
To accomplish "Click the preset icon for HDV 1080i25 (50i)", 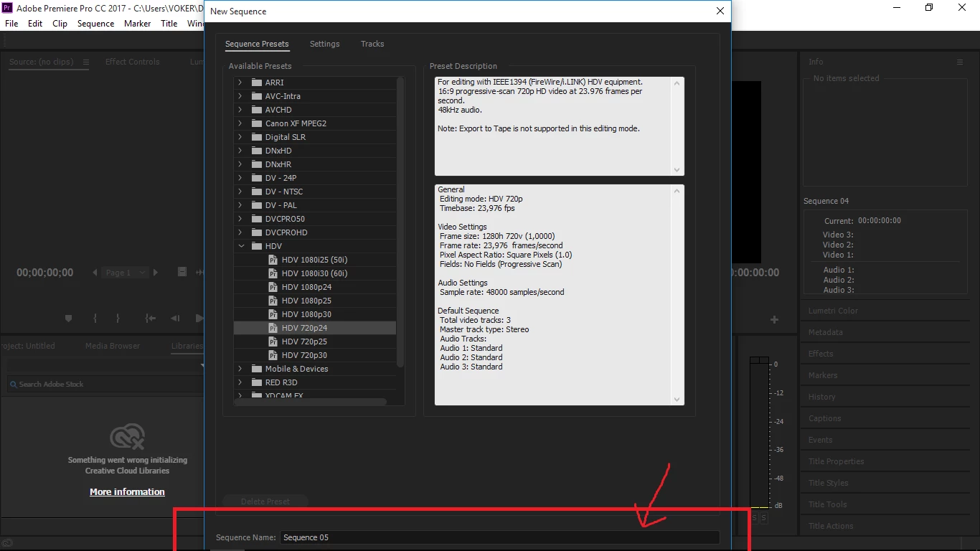I will point(273,260).
